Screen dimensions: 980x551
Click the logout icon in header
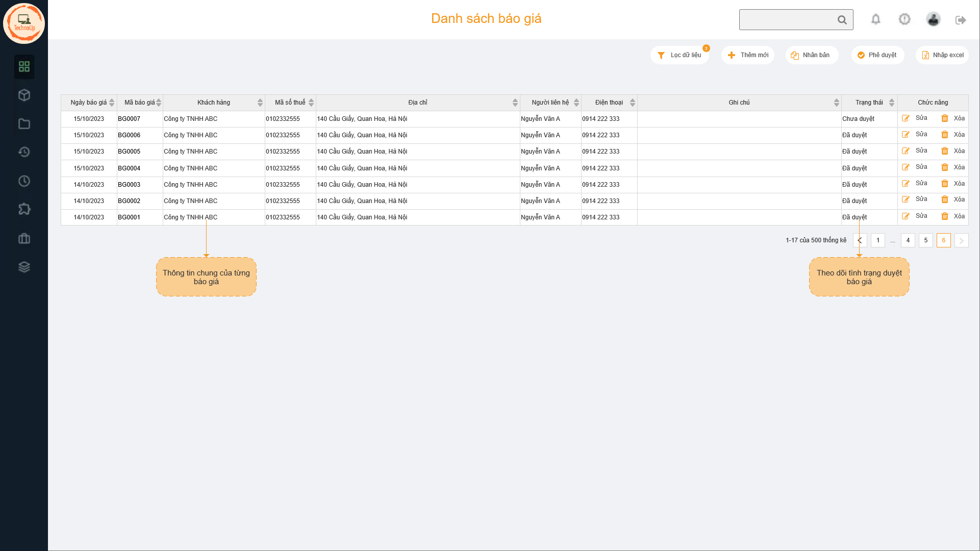pyautogui.click(x=961, y=20)
